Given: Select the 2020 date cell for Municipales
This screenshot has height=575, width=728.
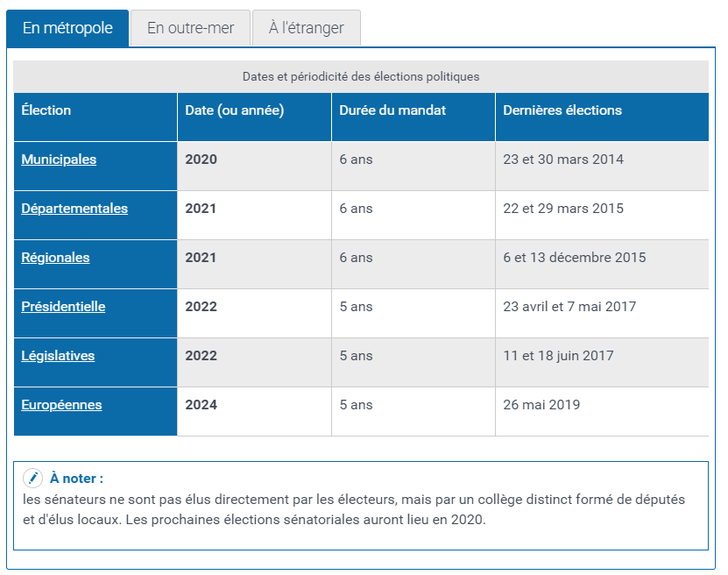Looking at the screenshot, I should [254, 167].
